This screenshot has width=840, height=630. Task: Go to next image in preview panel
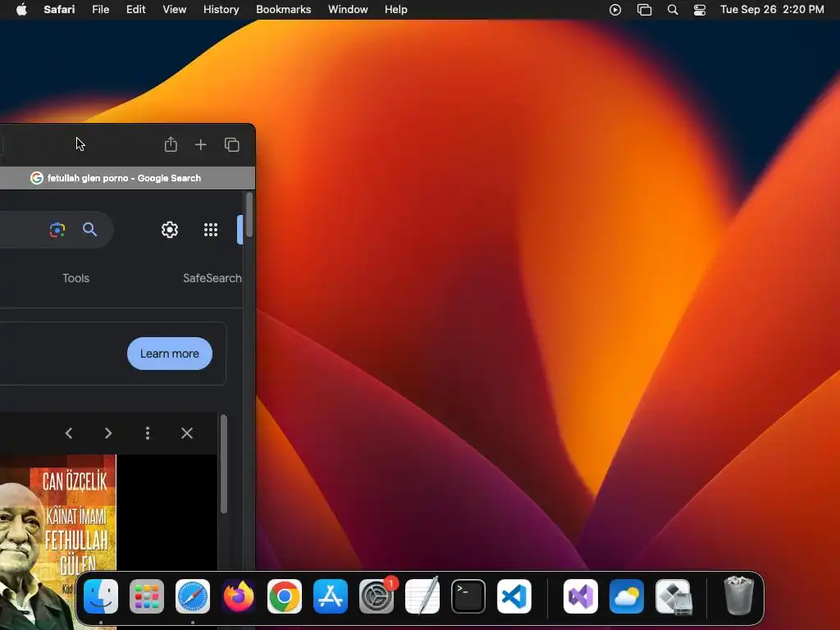108,433
